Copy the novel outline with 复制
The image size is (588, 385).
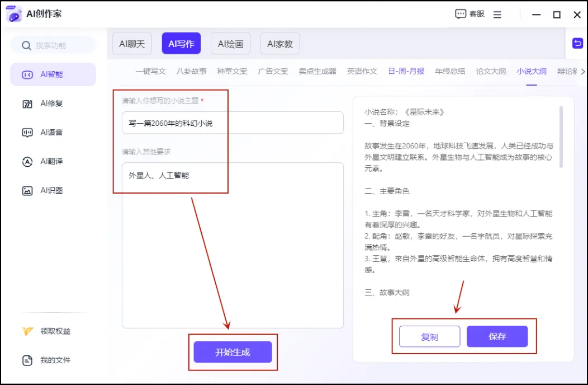pos(429,336)
